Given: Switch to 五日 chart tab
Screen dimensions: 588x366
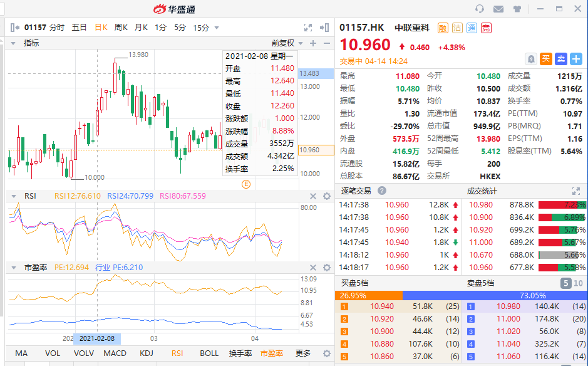Looking at the screenshot, I should pos(79,28).
